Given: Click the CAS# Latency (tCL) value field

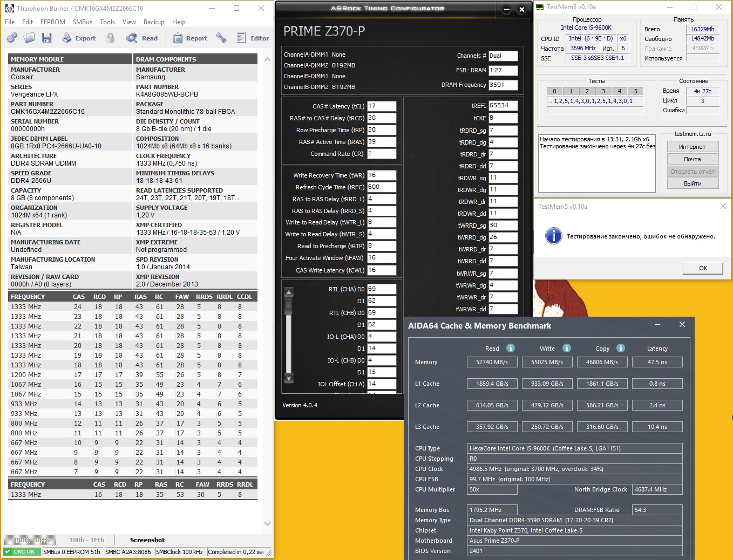Looking at the screenshot, I should 382,106.
